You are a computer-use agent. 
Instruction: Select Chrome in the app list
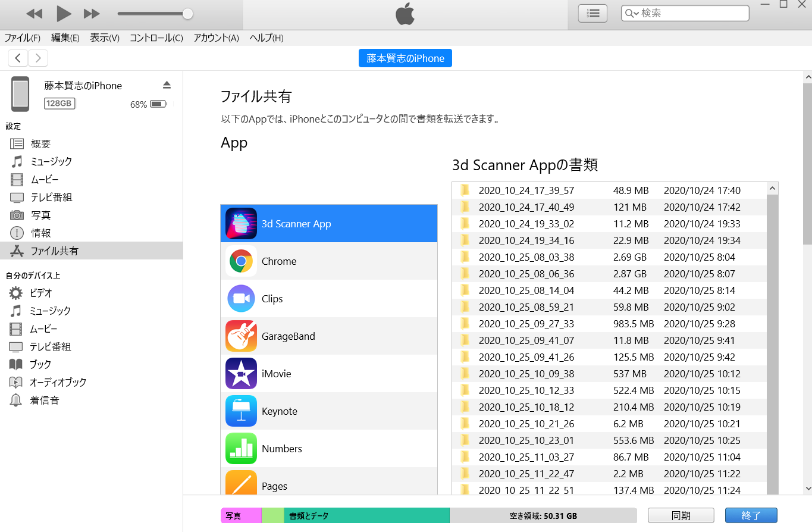pyautogui.click(x=329, y=261)
